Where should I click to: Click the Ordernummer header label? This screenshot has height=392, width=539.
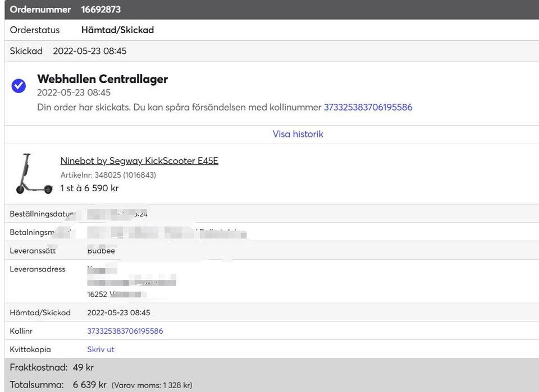coord(40,10)
